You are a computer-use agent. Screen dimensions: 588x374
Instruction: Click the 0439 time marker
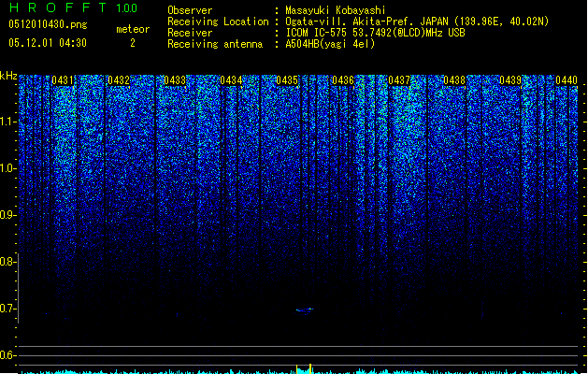tap(510, 80)
